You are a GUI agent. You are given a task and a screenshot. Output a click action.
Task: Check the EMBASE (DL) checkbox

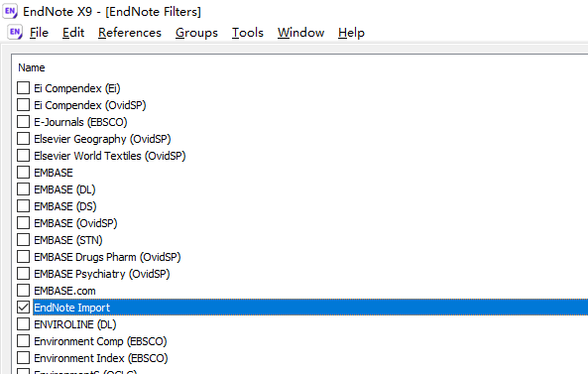(23, 189)
